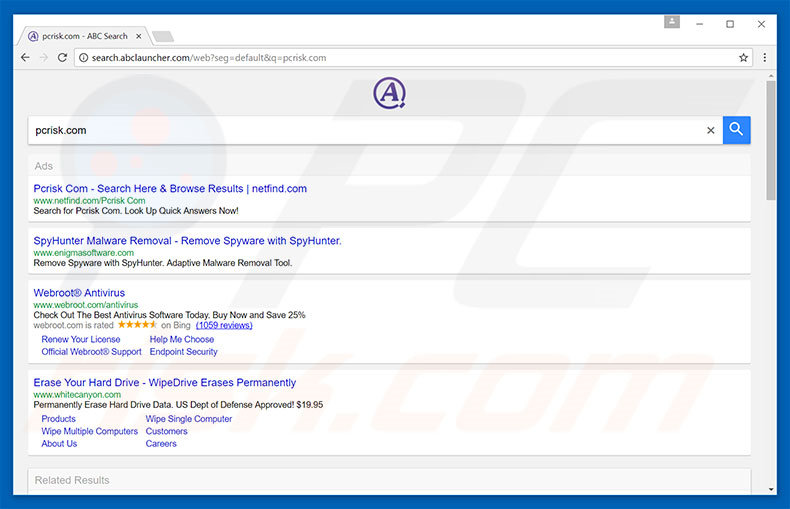Image resolution: width=790 pixels, height=509 pixels.
Task: Click the browser forward arrow
Action: (x=44, y=57)
